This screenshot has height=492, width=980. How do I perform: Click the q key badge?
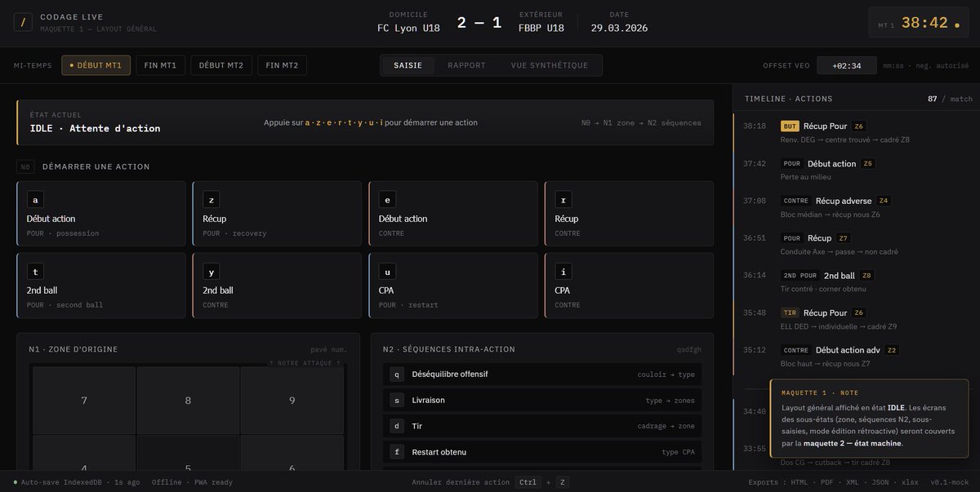coord(397,375)
